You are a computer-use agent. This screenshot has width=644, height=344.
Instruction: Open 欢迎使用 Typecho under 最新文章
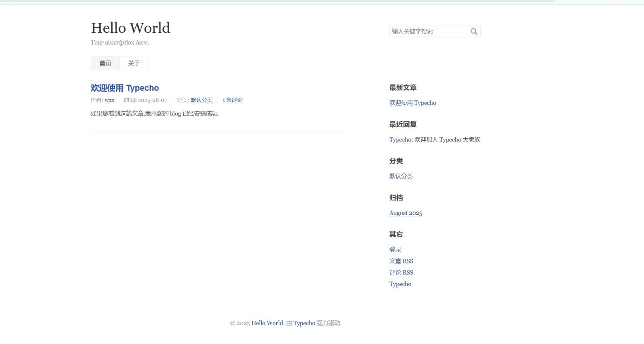(x=412, y=103)
